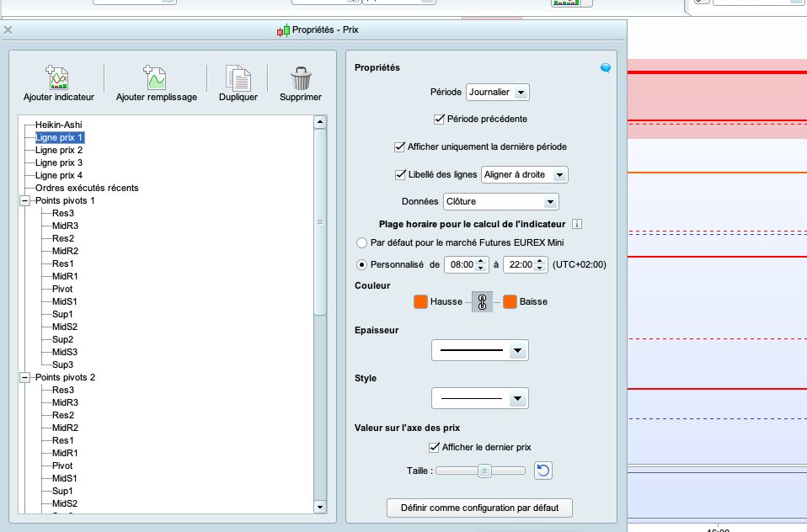The height and width of the screenshot is (532, 807).
Task: Click the blue help bubble icon
Action: tap(606, 68)
